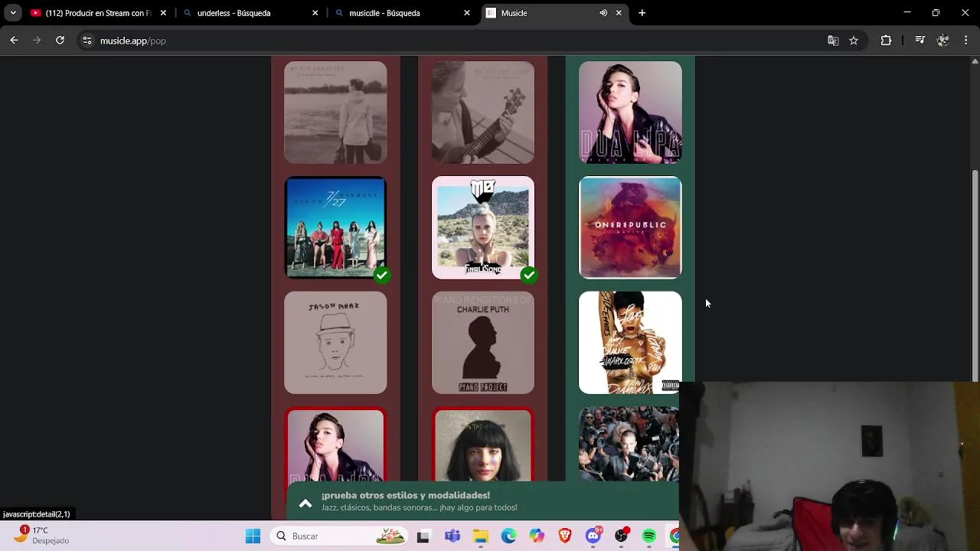980x551 pixels.
Task: Click the green checkmark on 7/27 cover
Action: [381, 275]
